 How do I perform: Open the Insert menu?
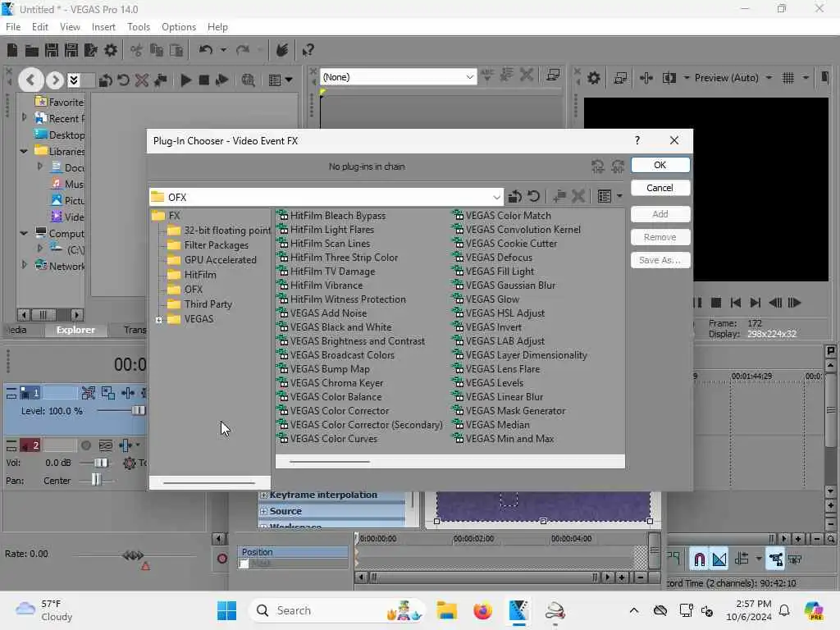point(103,27)
